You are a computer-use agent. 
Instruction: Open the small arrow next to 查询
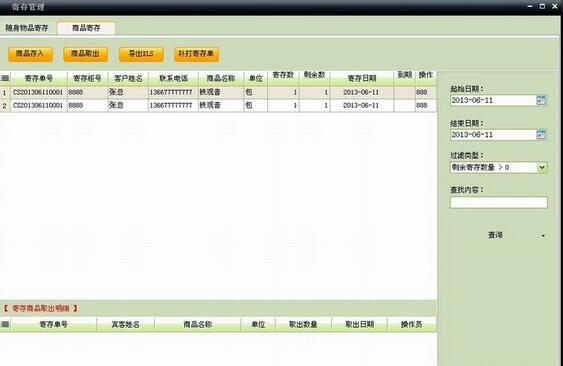(x=543, y=236)
